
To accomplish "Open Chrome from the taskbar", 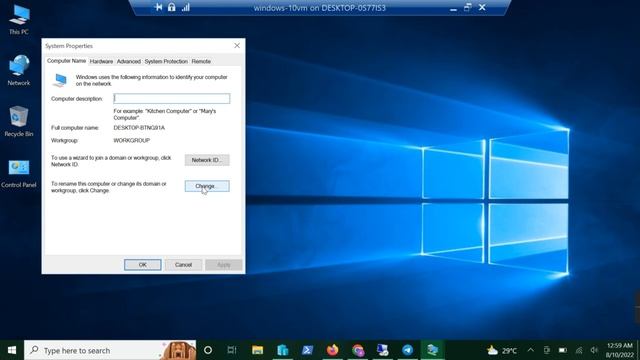I will (x=358, y=350).
